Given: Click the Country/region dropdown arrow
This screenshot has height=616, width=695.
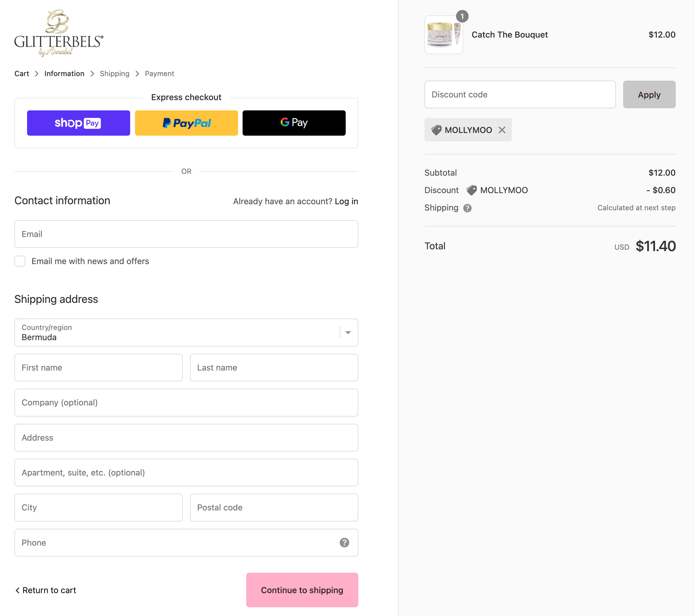Looking at the screenshot, I should pos(348,332).
